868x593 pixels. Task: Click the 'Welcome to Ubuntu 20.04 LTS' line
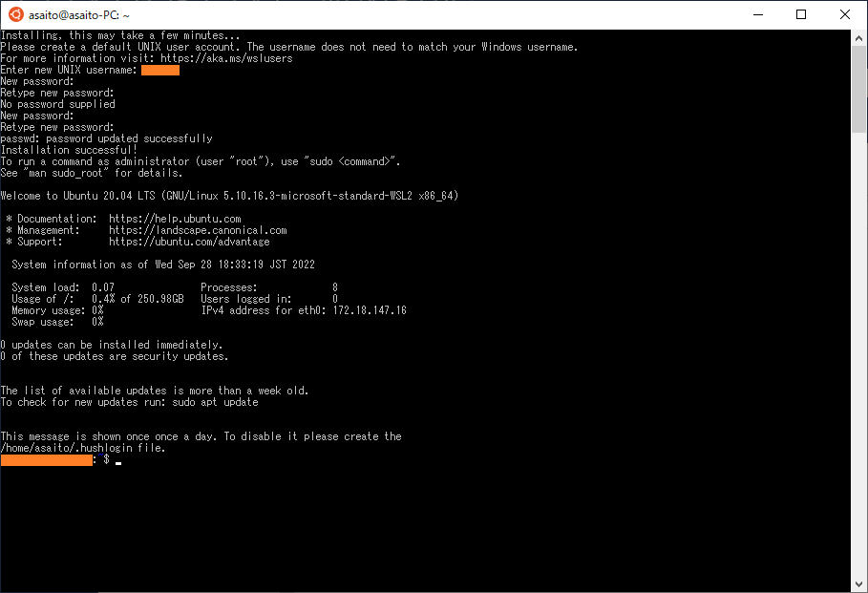point(230,196)
